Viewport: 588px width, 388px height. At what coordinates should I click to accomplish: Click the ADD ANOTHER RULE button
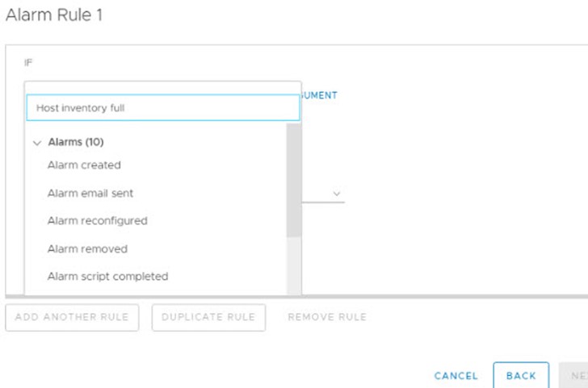[72, 317]
